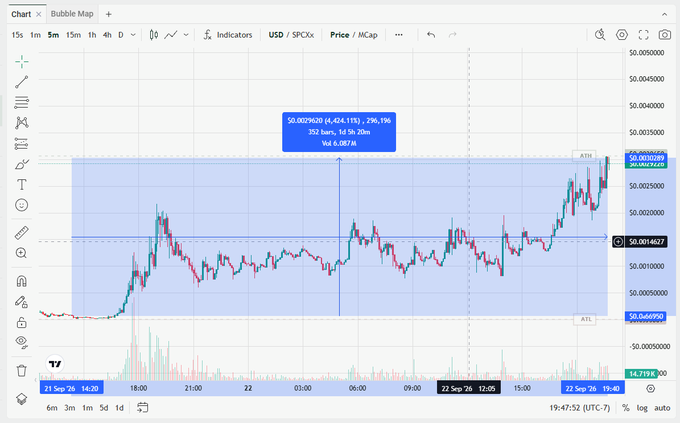Viewport: 680px width, 423px height.
Task: Open the Indicators panel
Action: point(228,35)
